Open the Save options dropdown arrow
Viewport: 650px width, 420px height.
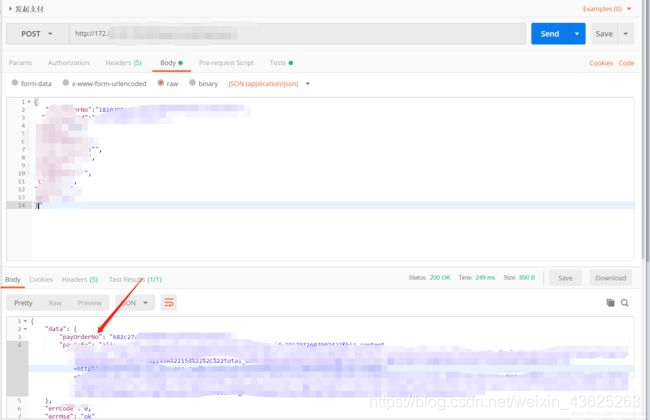(x=626, y=34)
